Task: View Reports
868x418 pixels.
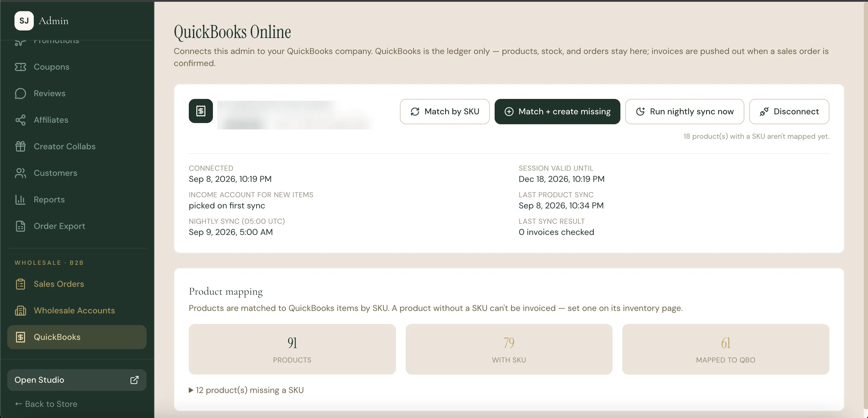Action: 77,199
